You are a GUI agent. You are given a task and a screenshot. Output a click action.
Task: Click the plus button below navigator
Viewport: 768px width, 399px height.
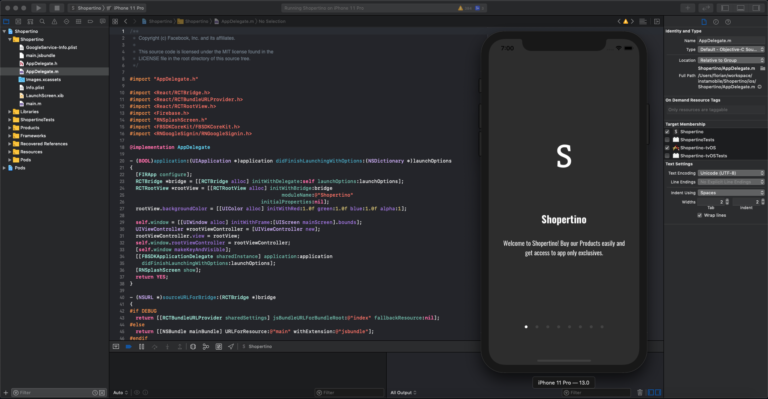(6, 393)
